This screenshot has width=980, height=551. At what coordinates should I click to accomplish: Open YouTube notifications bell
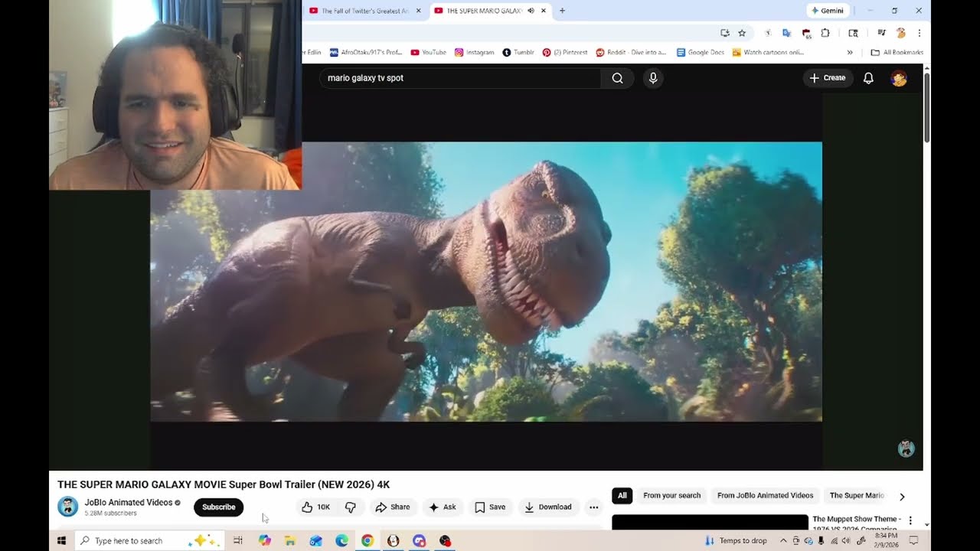click(868, 78)
